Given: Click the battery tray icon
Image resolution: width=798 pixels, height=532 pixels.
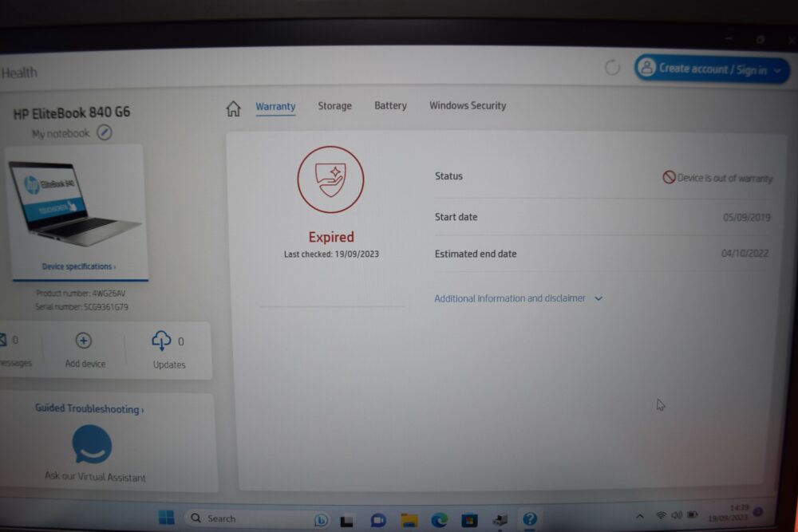Looking at the screenshot, I should coord(692,514).
